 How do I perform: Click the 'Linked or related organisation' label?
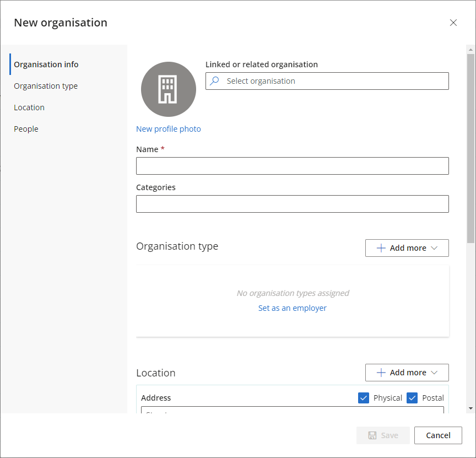tap(261, 64)
